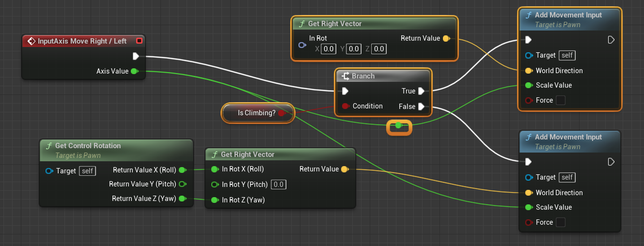This screenshot has height=246, width=644.
Task: Click In Rot Y (Pitch) input pin
Action: pyautogui.click(x=215, y=184)
